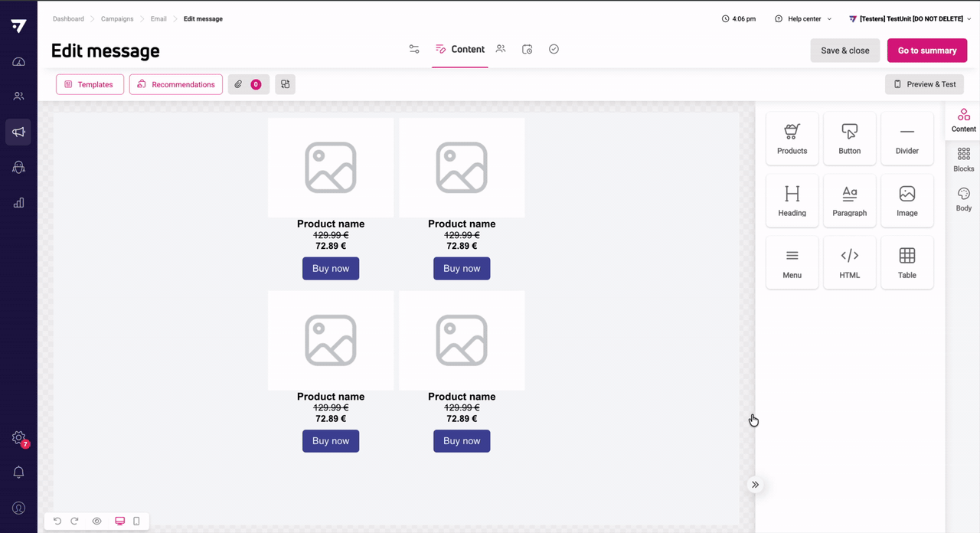Image resolution: width=980 pixels, height=533 pixels.
Task: Select the Divider content element
Action: (x=906, y=139)
